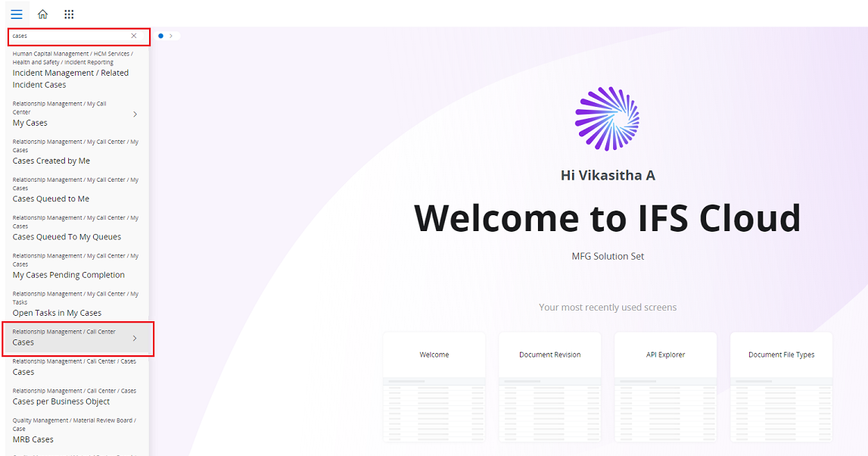Clear the cases search text

[134, 36]
